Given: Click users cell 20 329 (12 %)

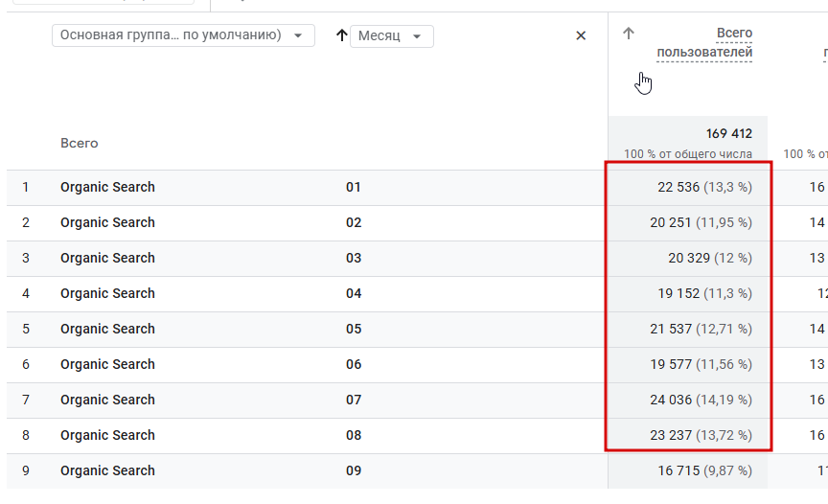Looking at the screenshot, I should (710, 258).
